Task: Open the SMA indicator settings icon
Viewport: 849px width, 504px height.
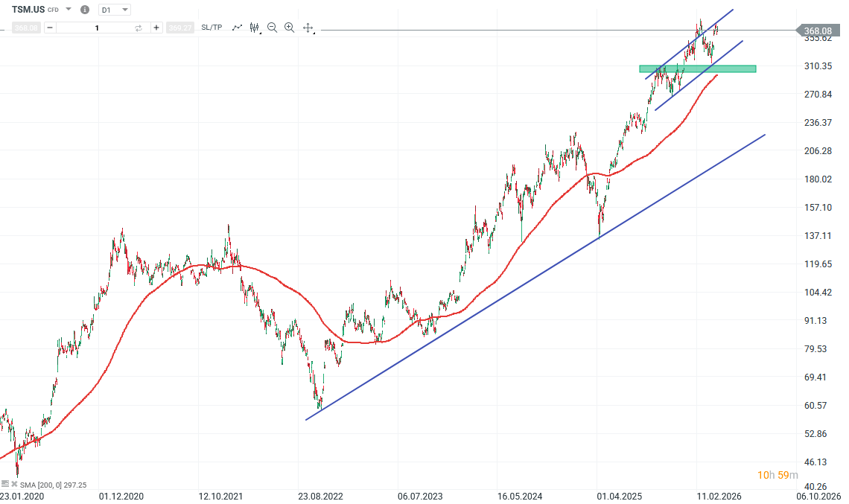Action: [5, 484]
